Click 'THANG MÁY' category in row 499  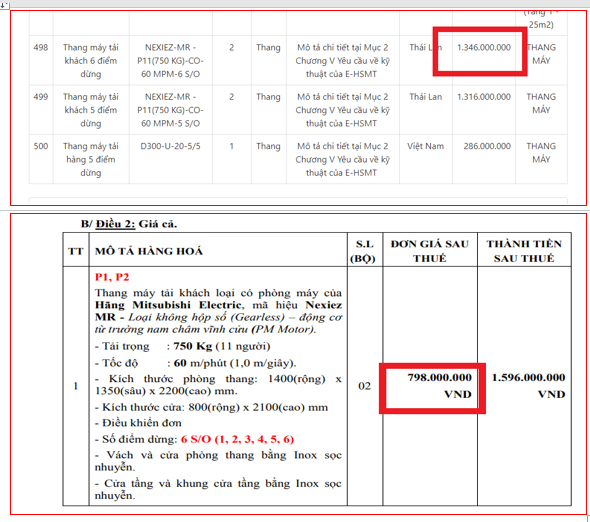(x=541, y=103)
